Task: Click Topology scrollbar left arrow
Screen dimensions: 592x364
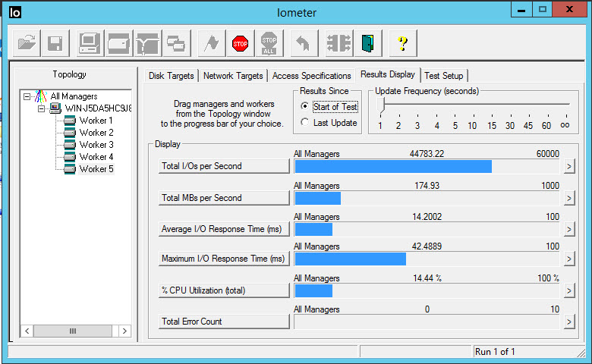Action: [27, 331]
